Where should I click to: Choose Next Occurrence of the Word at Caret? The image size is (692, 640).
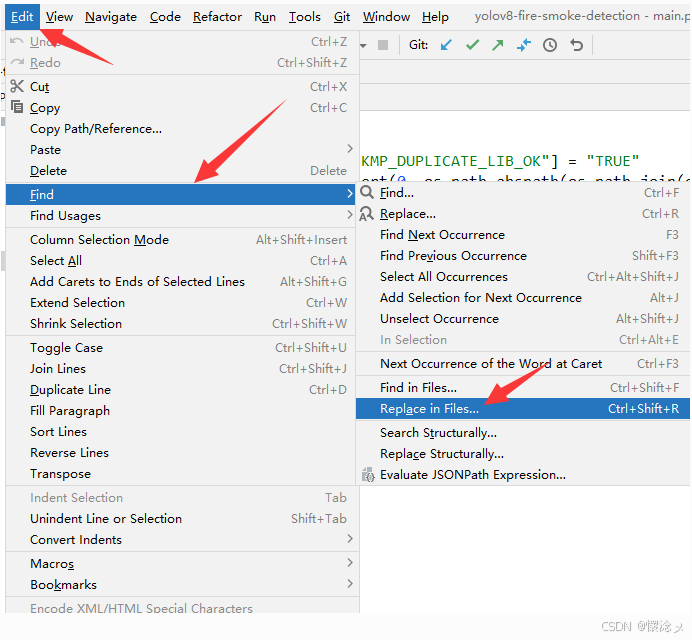coord(523,364)
